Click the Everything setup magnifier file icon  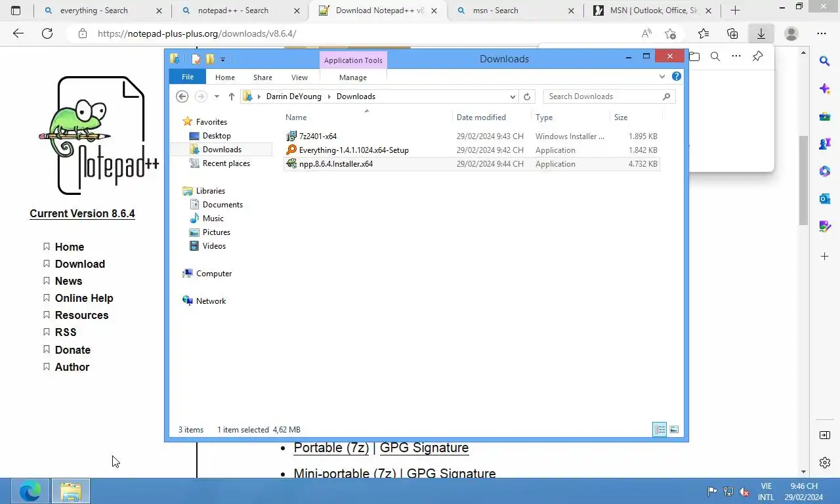[292, 150]
